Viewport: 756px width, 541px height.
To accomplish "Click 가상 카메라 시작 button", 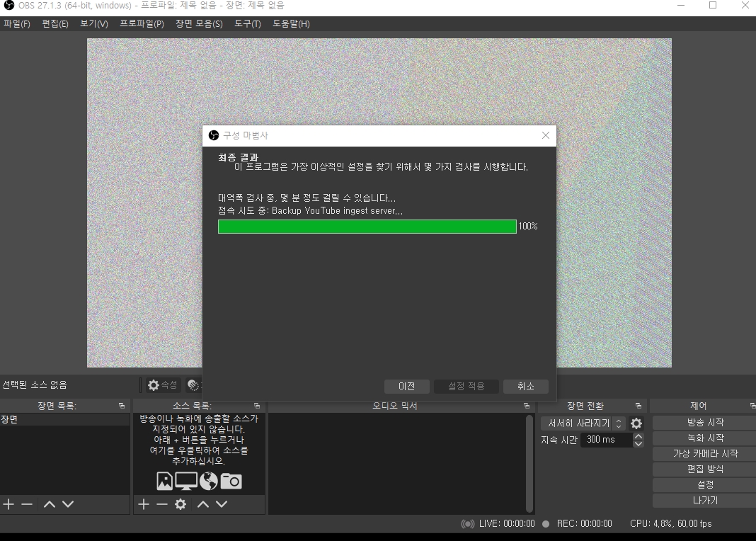I will [x=705, y=454].
